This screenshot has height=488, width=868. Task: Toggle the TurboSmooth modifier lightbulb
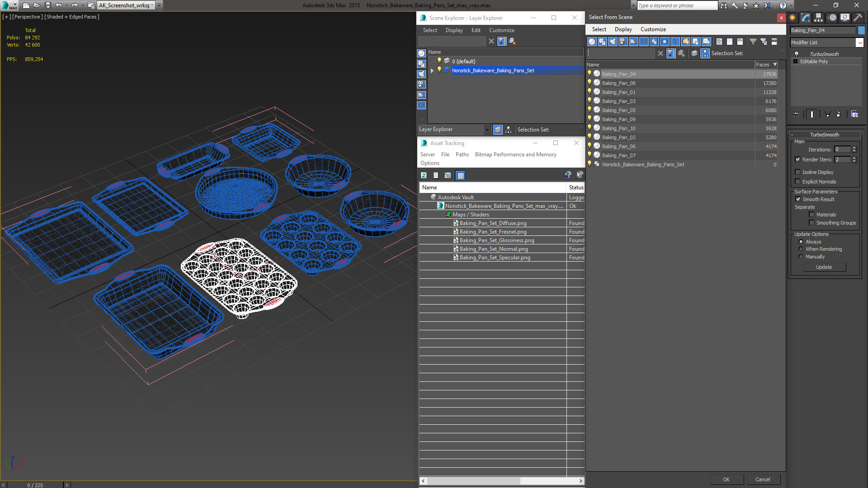(797, 54)
